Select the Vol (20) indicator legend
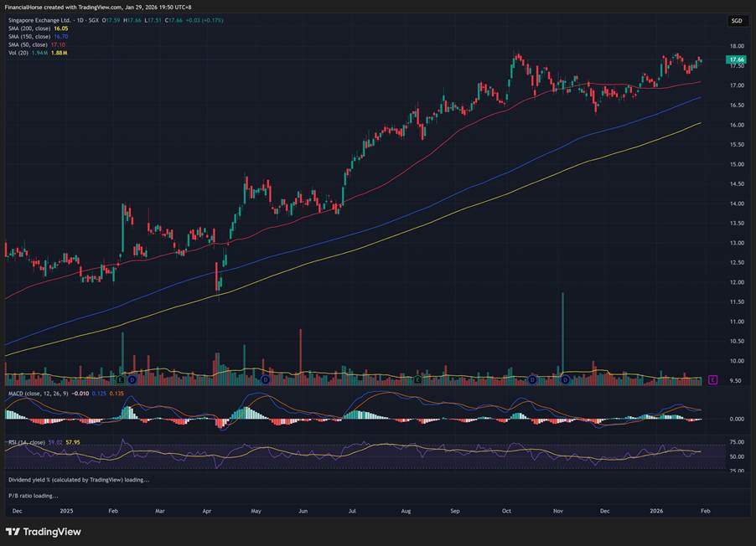 18,53
